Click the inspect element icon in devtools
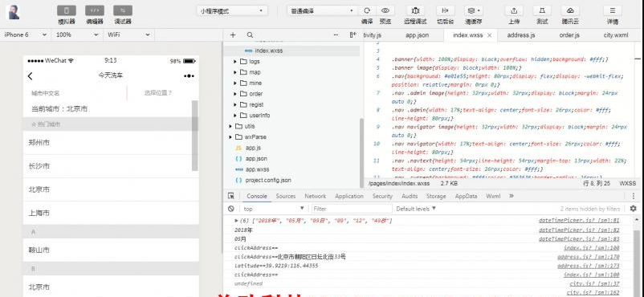The height and width of the screenshot is (297, 644). 231,196
